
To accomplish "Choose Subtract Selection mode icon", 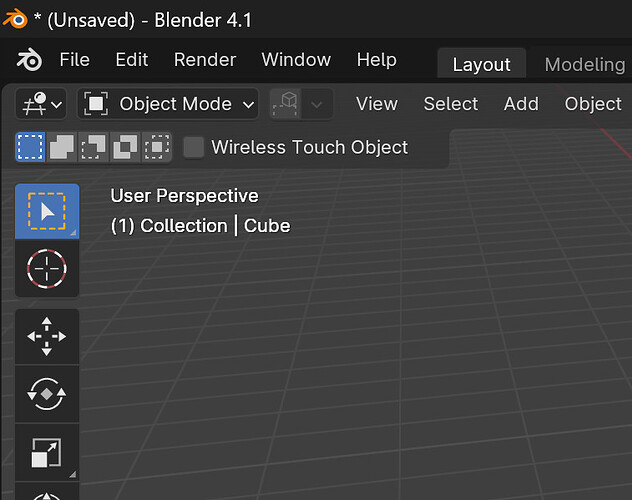I will (x=93, y=147).
